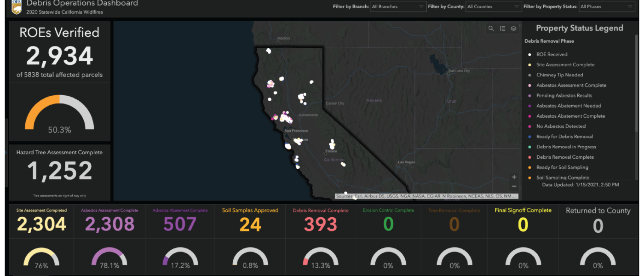Screen dimensions: 644x276
Task: Zoom in on the map
Action: pyautogui.click(x=514, y=177)
